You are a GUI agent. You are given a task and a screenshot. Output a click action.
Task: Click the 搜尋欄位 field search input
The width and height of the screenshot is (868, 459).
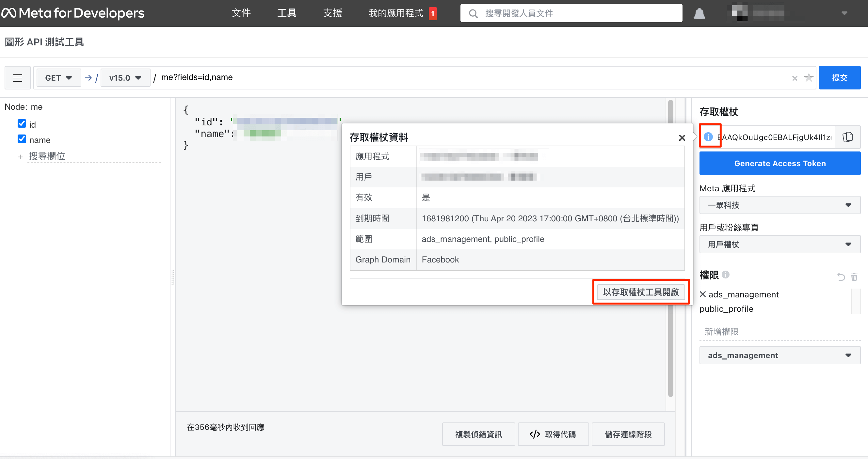[x=94, y=156]
